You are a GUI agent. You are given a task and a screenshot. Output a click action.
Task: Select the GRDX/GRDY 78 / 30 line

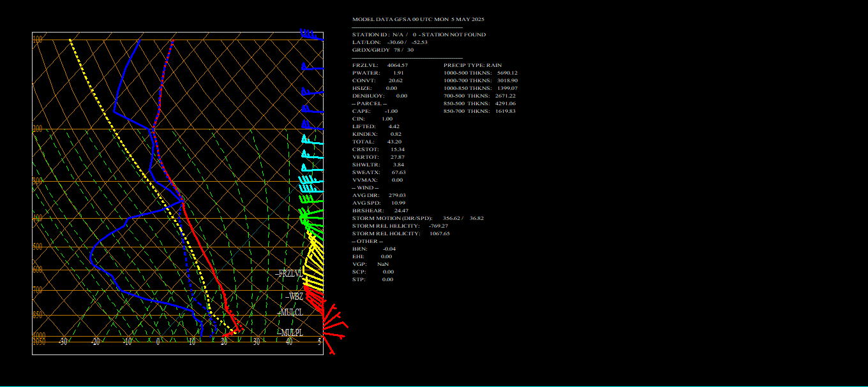pyautogui.click(x=383, y=50)
